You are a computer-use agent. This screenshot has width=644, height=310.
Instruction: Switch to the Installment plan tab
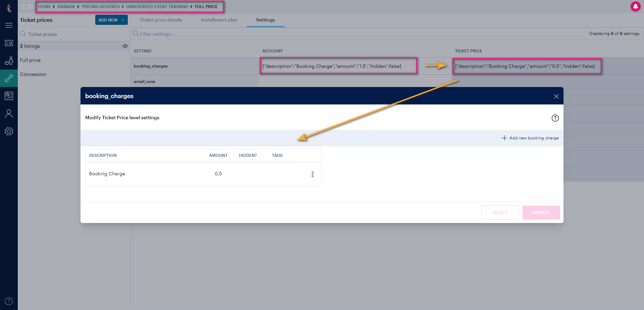click(x=219, y=20)
